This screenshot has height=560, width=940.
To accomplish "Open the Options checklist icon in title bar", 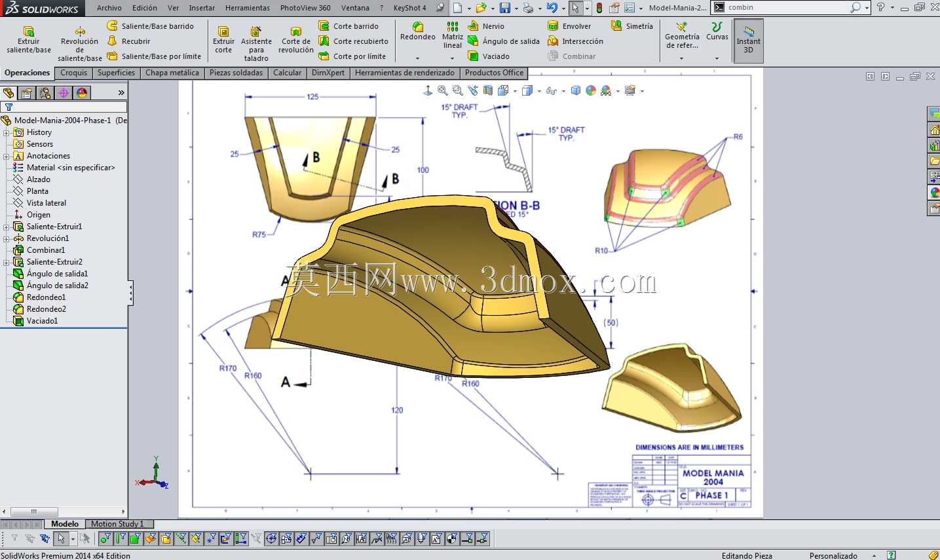I will (630, 8).
